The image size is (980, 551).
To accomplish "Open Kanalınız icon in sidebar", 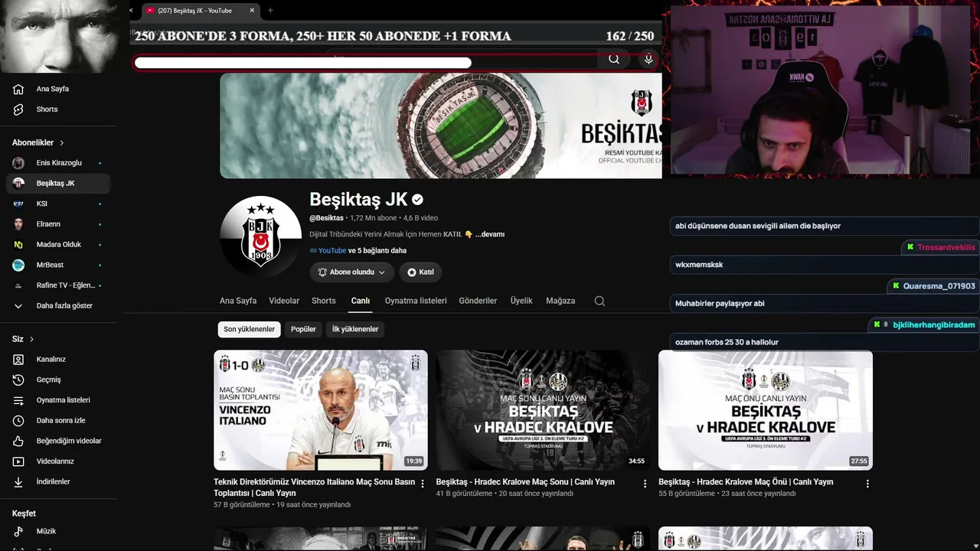I will tap(18, 359).
